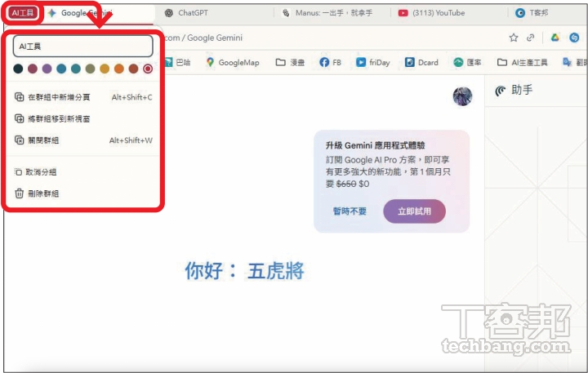Switch to the Google Gemini tab
Image resolution: width=588 pixels, height=373 pixels.
[98, 13]
